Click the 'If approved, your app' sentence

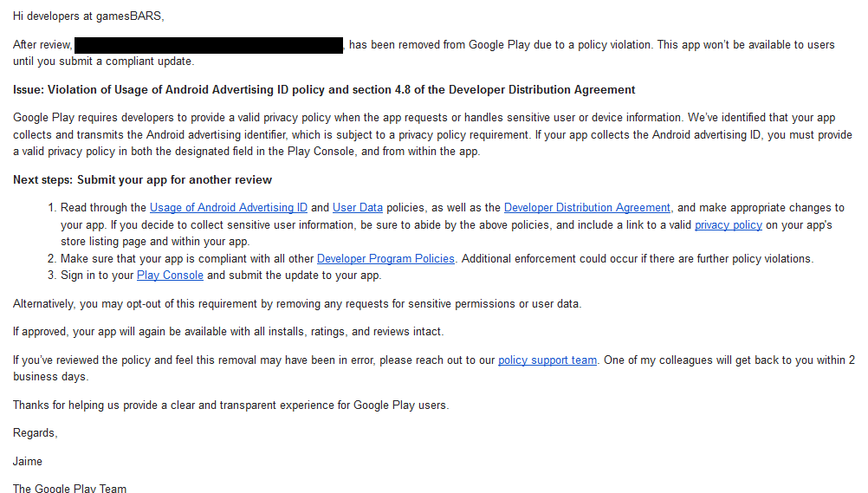click(x=228, y=332)
